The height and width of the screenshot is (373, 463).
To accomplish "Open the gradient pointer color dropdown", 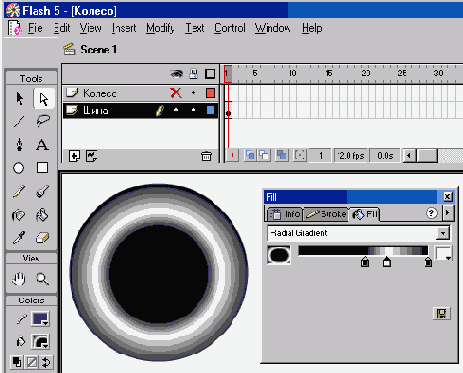I will click(443, 254).
